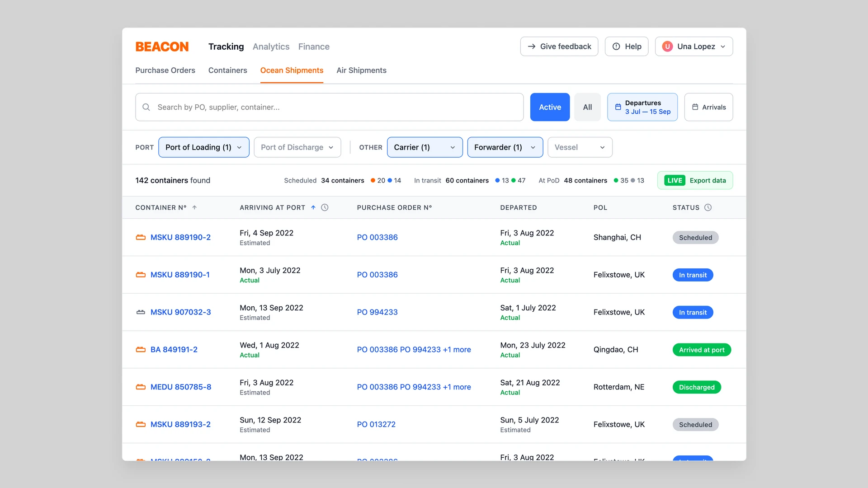The height and width of the screenshot is (488, 868).
Task: Click the Help question-mark icon
Action: coord(616,46)
